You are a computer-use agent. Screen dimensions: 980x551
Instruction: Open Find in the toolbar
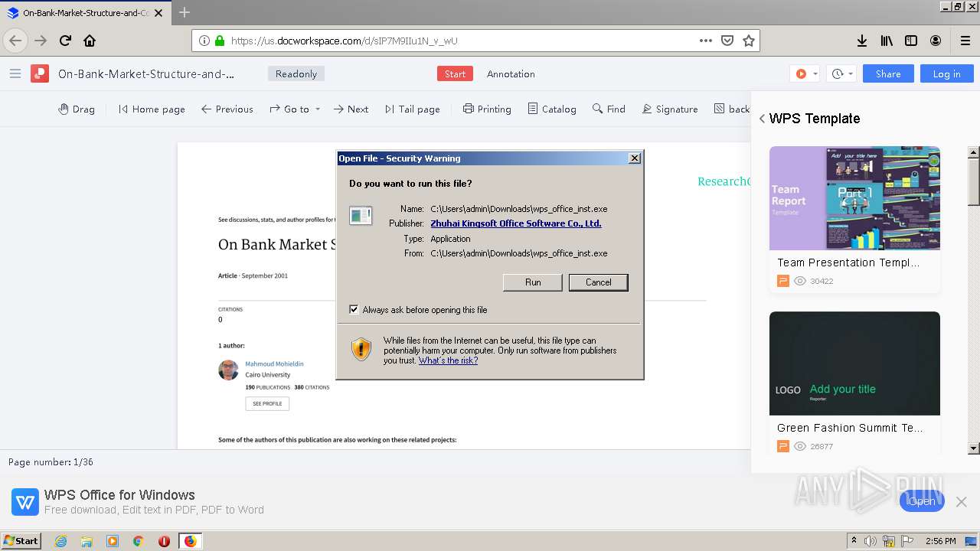(609, 109)
